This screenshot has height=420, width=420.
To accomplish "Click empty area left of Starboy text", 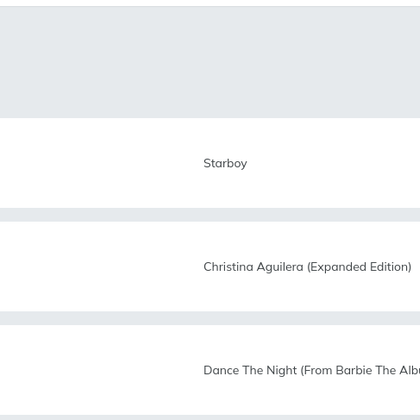I will [100, 163].
